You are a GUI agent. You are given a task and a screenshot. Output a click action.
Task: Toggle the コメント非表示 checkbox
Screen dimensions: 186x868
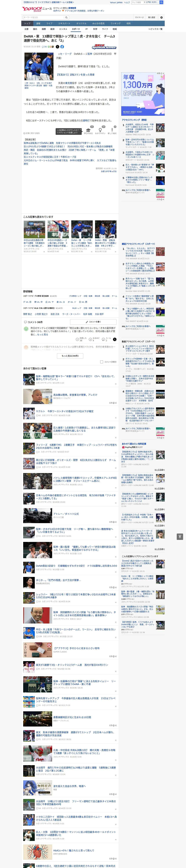tap(102, 362)
